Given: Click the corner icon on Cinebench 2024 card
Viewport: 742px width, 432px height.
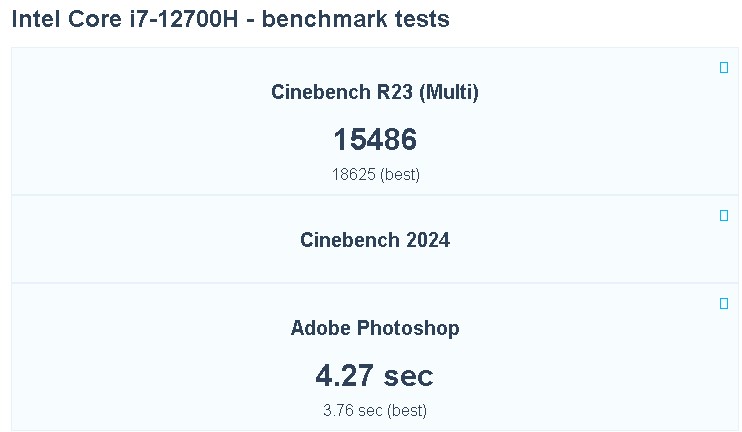Looking at the screenshot, I should pyautogui.click(x=724, y=215).
